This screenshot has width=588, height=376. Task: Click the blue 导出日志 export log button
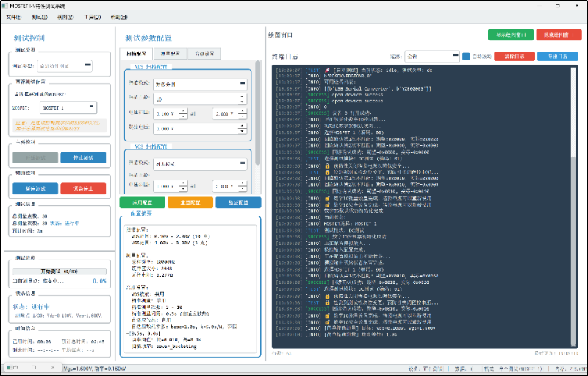click(558, 56)
